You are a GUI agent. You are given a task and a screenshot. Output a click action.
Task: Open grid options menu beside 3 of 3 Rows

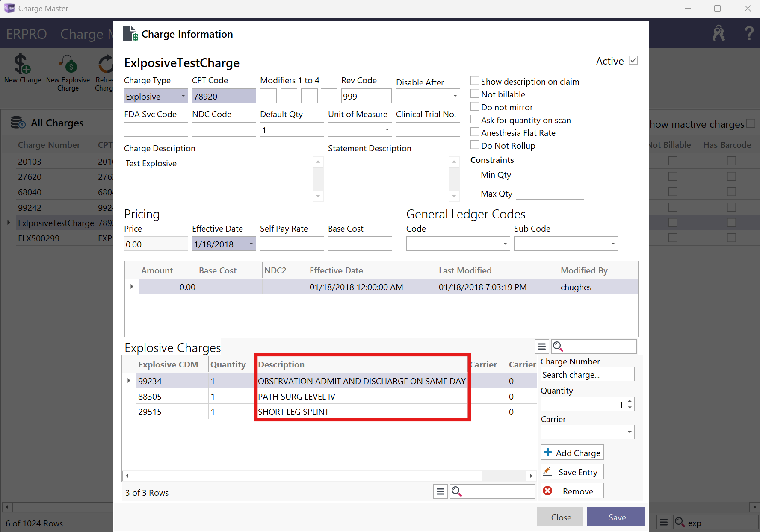click(440, 491)
